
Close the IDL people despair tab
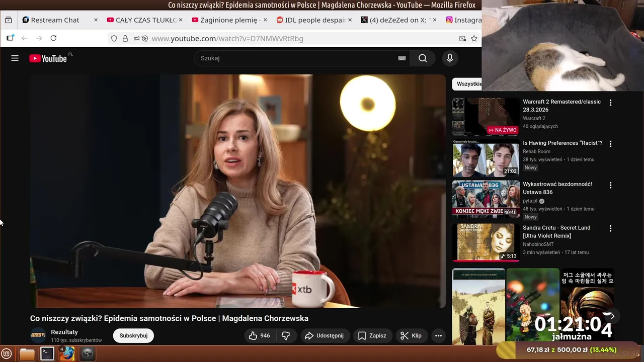350,20
